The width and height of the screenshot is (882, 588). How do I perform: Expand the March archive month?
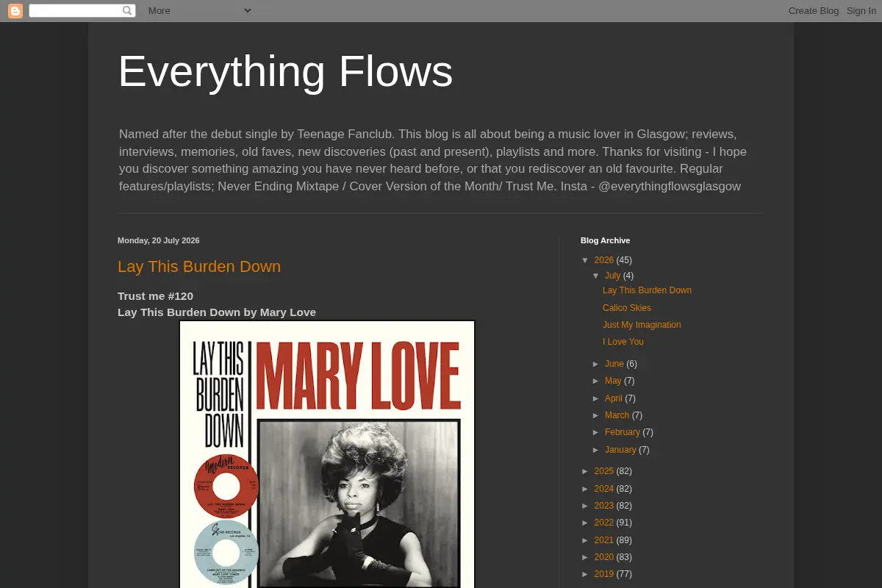(x=596, y=415)
